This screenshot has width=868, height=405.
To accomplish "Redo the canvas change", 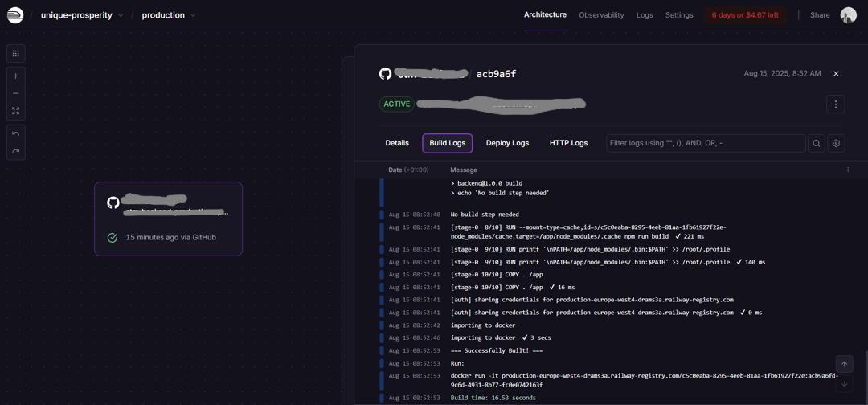I will click(x=16, y=151).
